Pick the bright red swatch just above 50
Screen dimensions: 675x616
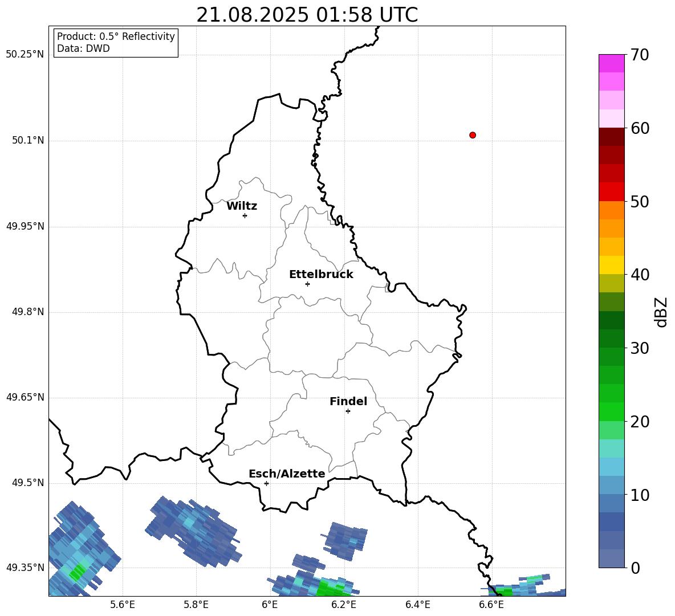[611, 192]
